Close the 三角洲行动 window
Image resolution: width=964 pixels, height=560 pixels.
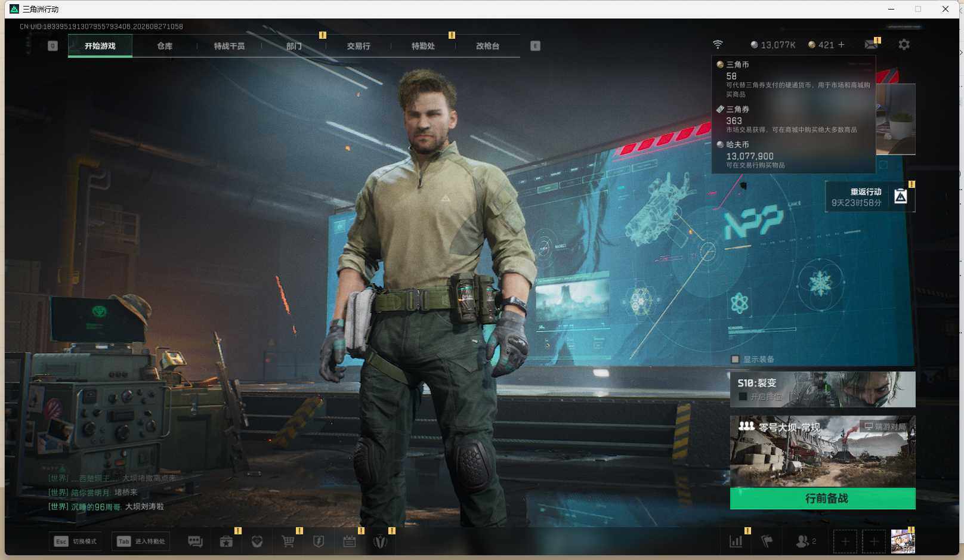(x=946, y=9)
